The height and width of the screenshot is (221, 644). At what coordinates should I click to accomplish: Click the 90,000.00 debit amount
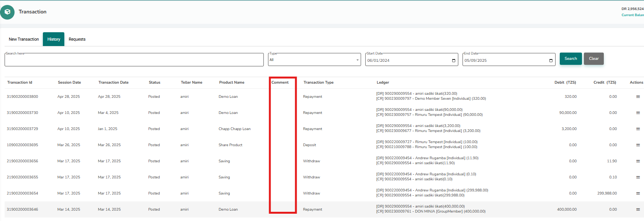pos(568,113)
